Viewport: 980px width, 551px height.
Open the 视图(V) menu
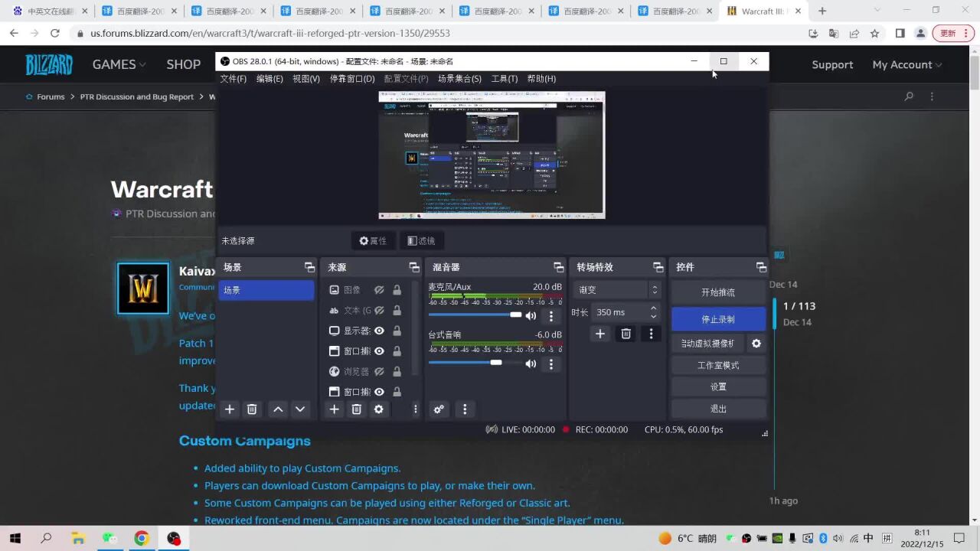306,79
